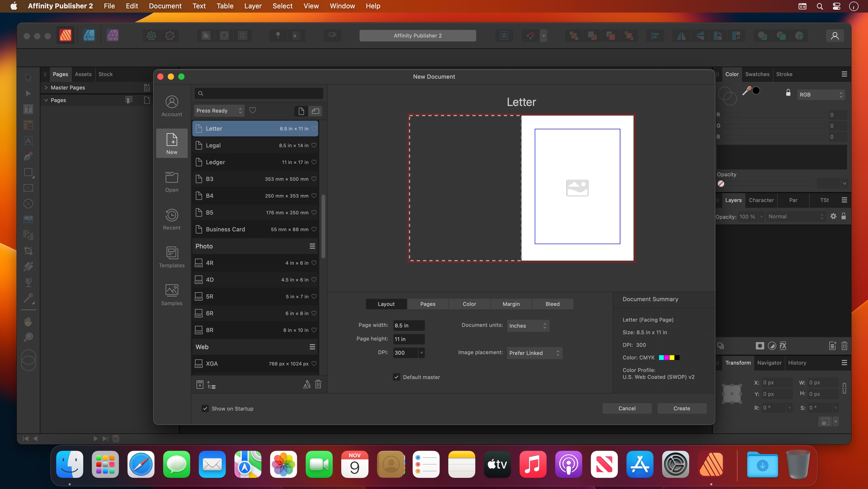The width and height of the screenshot is (868, 489).
Task: Open the Templates section of the dialog
Action: tap(172, 257)
